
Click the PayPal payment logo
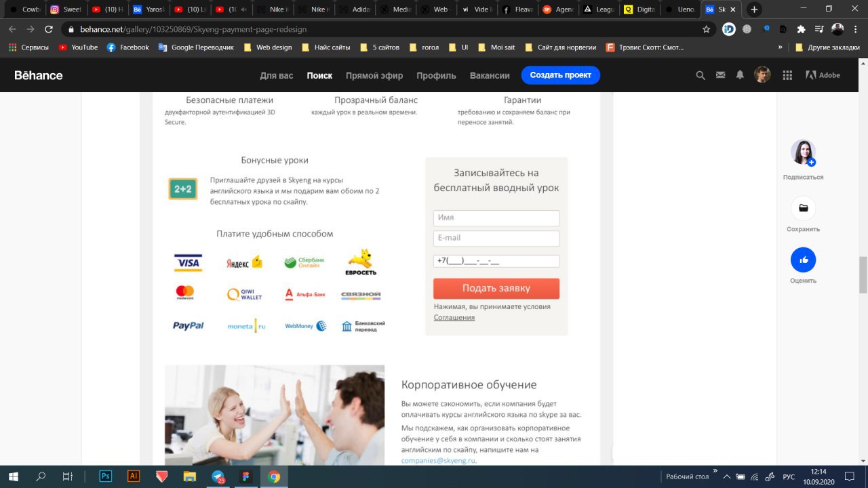point(188,326)
